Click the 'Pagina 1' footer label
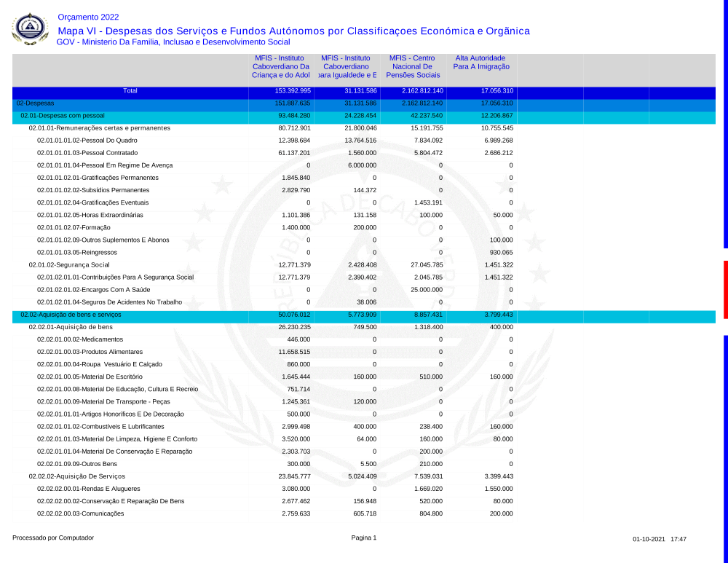 click(364, 538)
